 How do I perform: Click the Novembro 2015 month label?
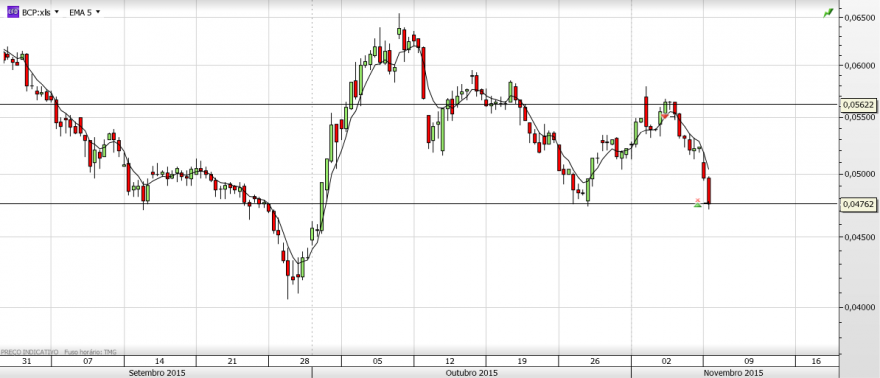733,372
